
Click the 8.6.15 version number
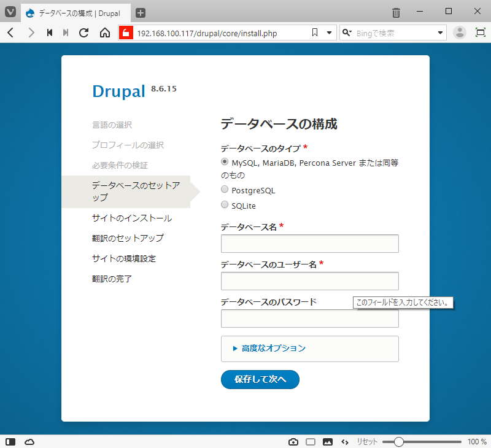164,89
